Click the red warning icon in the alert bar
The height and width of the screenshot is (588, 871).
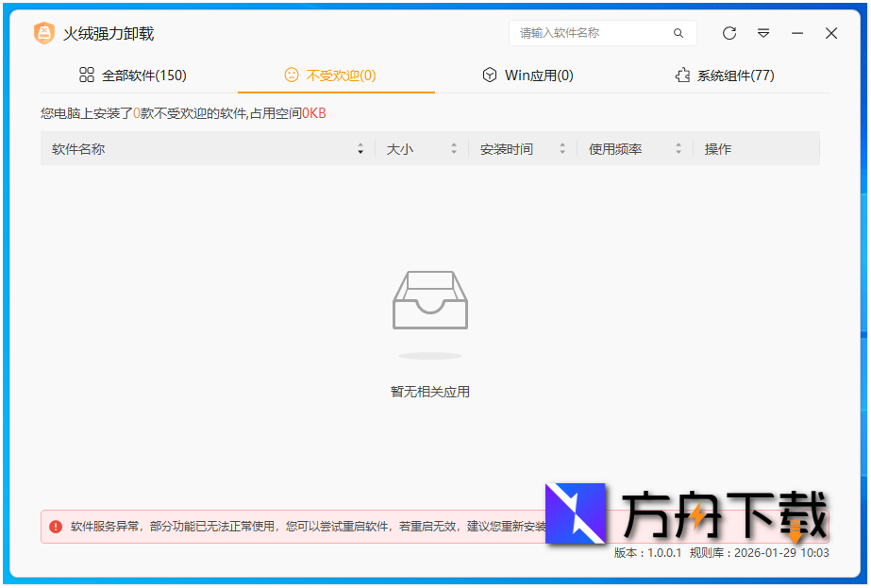[x=54, y=526]
